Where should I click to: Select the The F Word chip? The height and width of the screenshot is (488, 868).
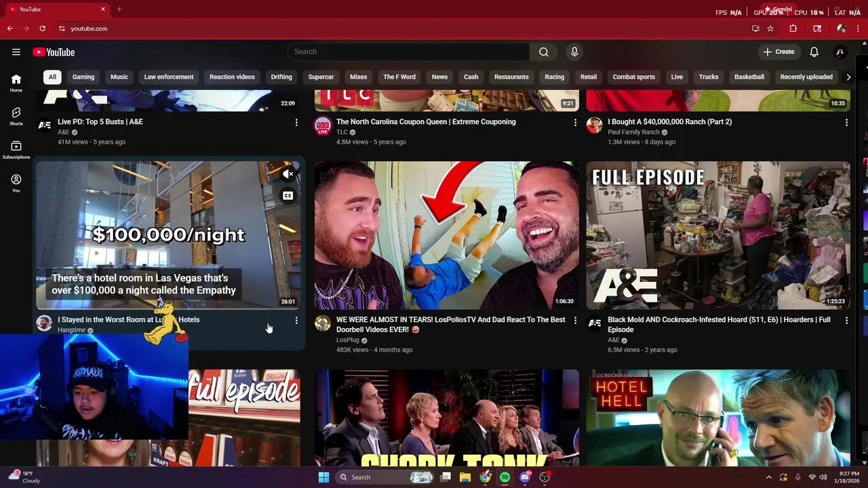[399, 77]
